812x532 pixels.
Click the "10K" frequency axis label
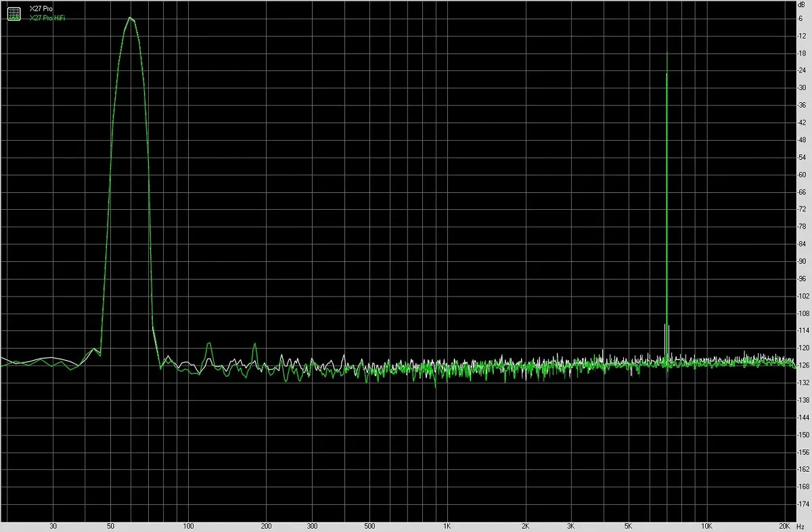(x=706, y=526)
